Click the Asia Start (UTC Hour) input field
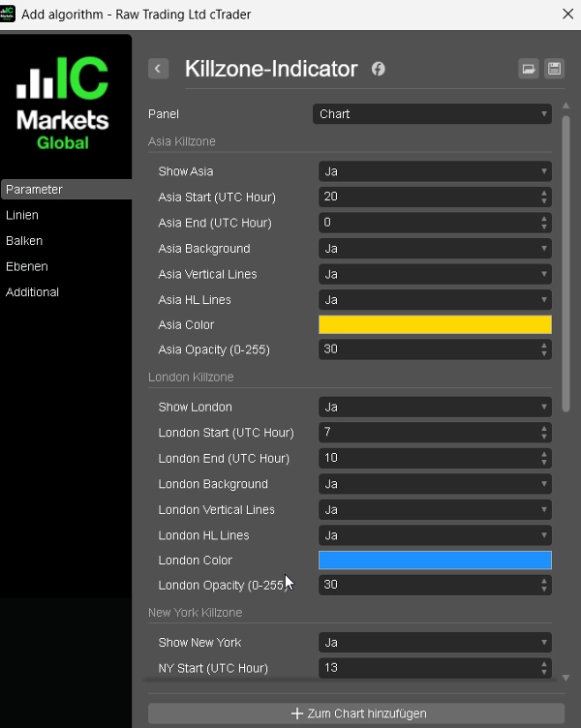This screenshot has height=728, width=581. pyautogui.click(x=426, y=197)
